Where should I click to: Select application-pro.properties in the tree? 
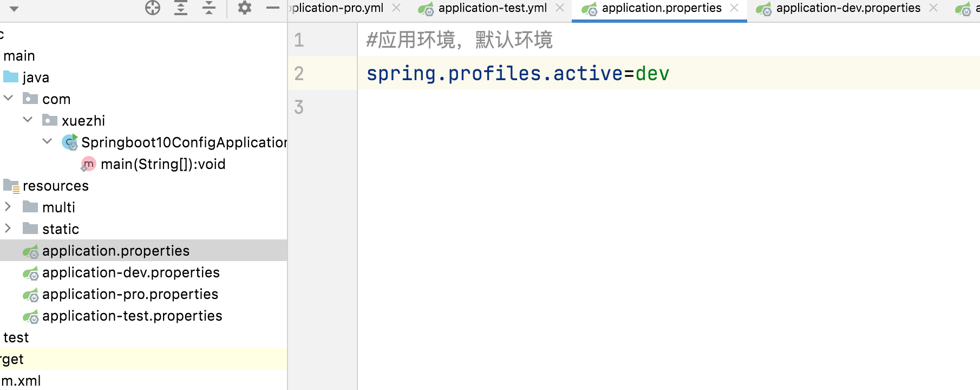point(130,294)
